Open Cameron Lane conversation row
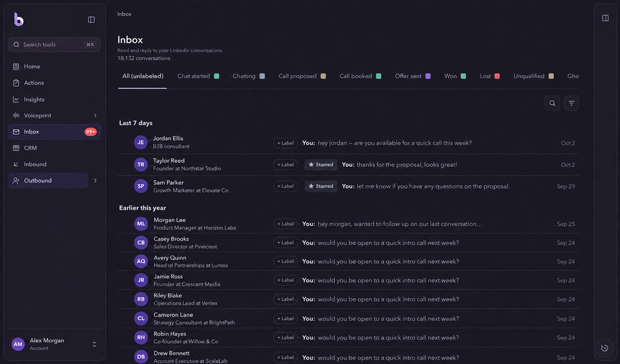Screen dimensions: 620x364 pos(348,319)
